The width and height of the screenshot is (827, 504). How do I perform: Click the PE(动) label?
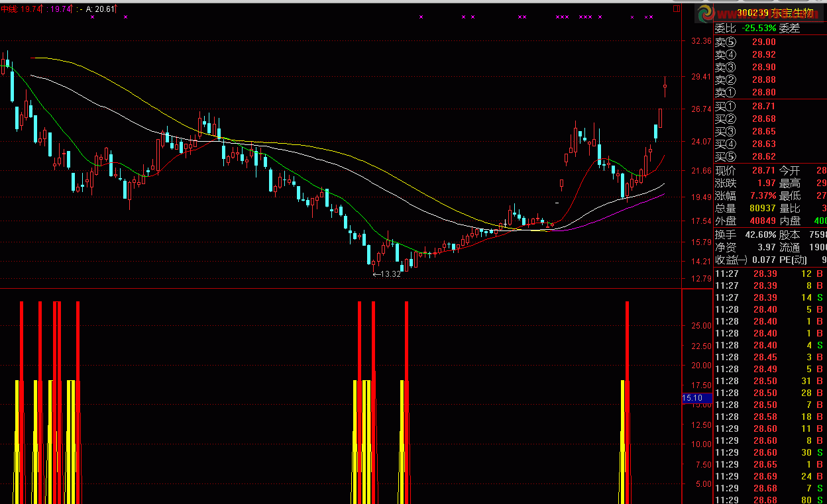(795, 260)
